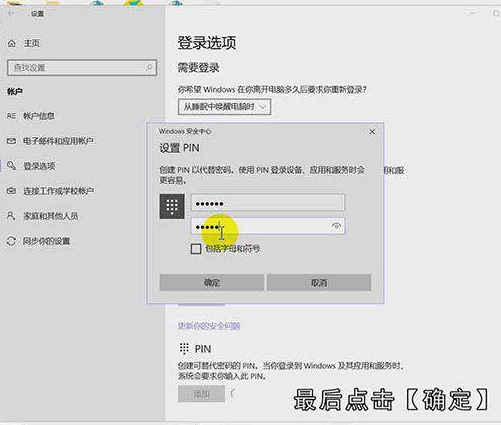The width and height of the screenshot is (501, 425).
Task: Open 同步你的设置 section
Action: click(46, 241)
